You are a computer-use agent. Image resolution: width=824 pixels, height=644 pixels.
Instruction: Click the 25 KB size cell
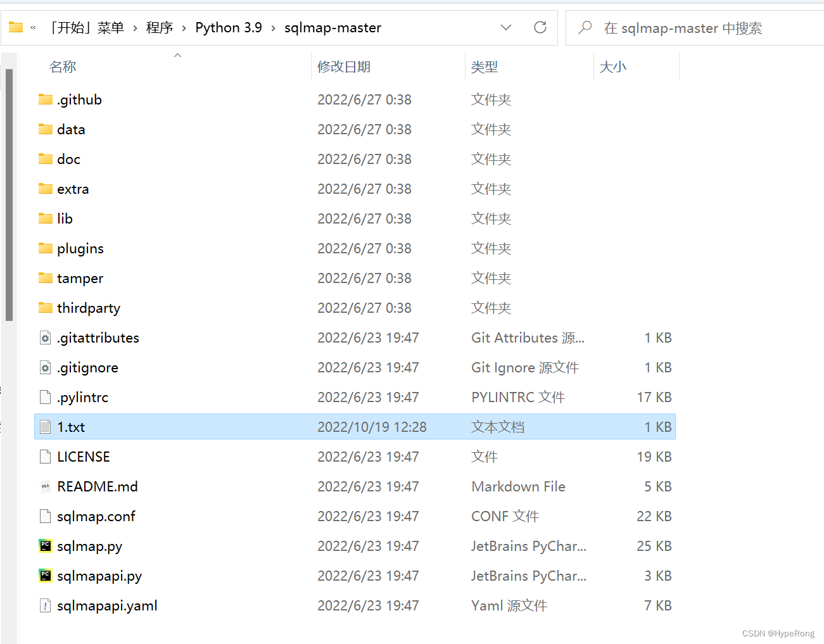[654, 546]
